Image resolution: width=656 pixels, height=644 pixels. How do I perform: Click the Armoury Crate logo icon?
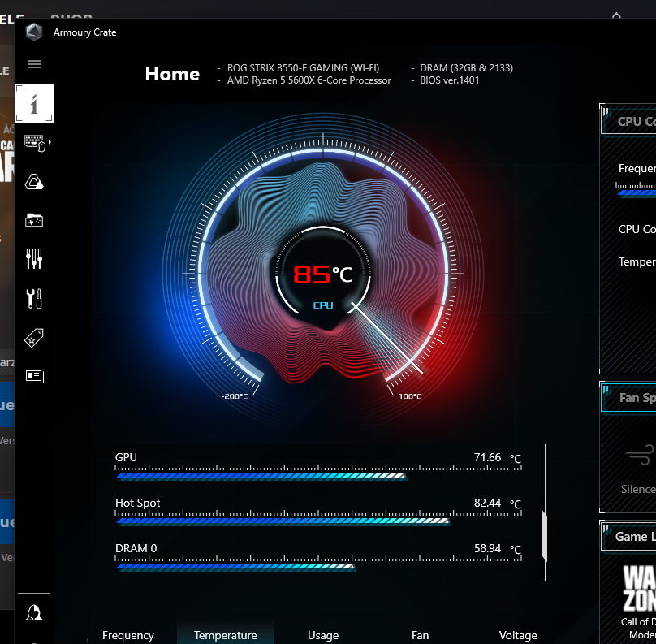coord(34,32)
